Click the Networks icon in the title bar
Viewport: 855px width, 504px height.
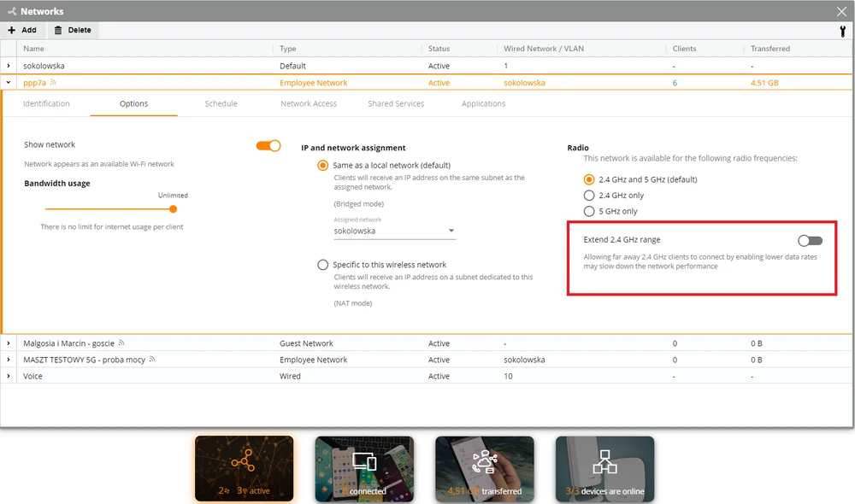[12, 11]
